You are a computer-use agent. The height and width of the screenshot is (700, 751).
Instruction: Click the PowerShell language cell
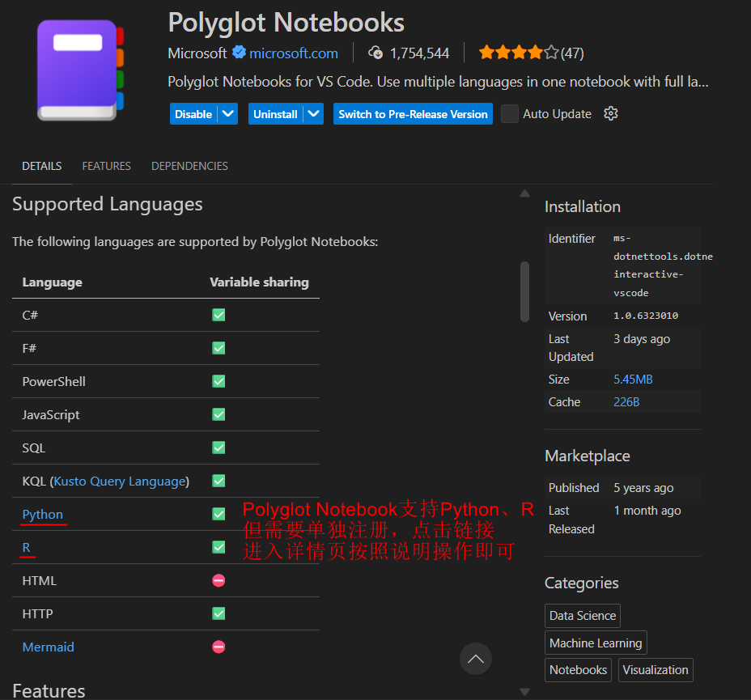53,382
